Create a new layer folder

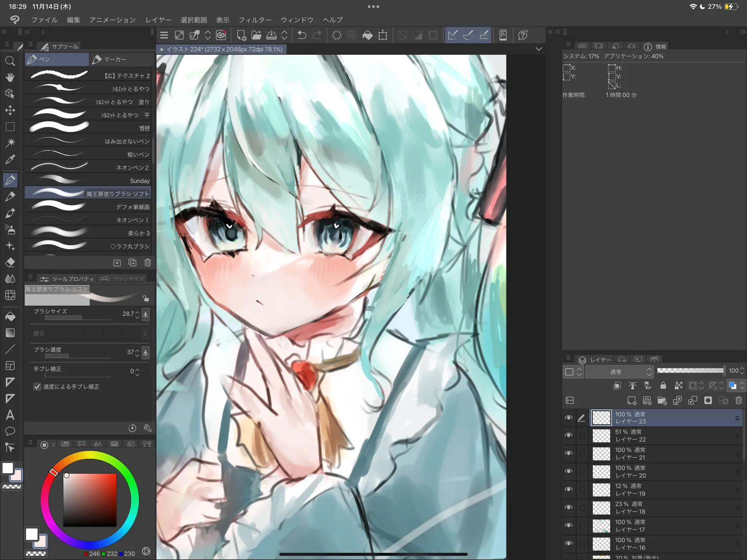coord(662,400)
